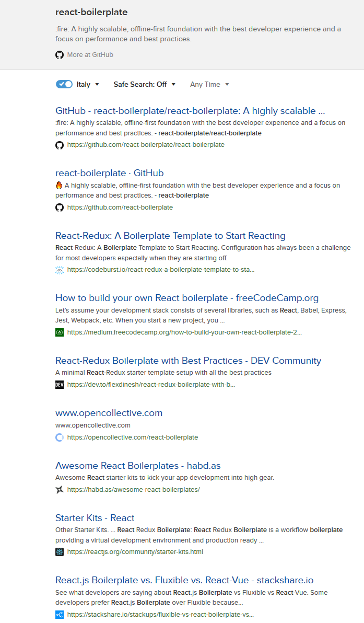Click the snippet 'A minimal React-Redux starter template setup'

point(163,373)
